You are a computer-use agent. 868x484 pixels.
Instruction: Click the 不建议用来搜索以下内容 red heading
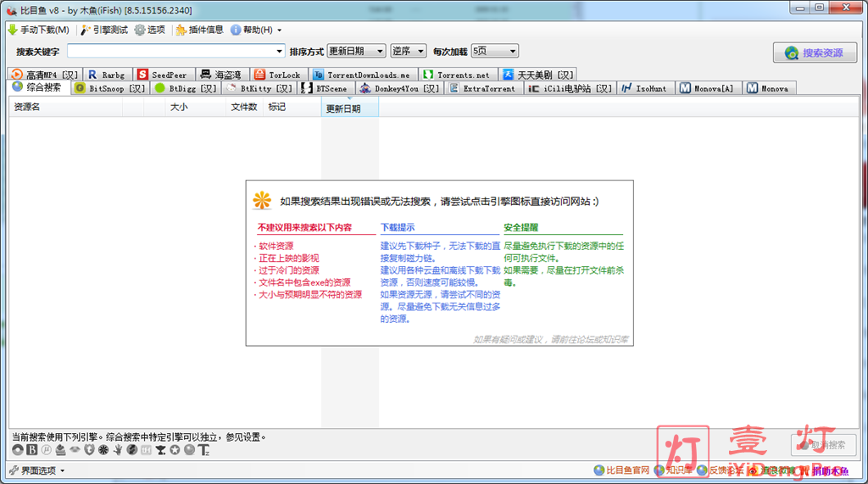click(x=304, y=228)
